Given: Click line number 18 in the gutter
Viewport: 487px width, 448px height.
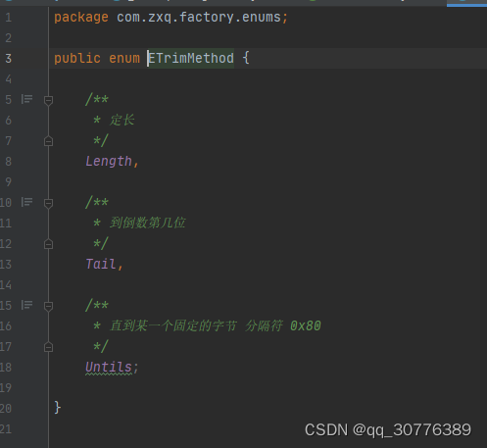Looking at the screenshot, I should (6, 368).
